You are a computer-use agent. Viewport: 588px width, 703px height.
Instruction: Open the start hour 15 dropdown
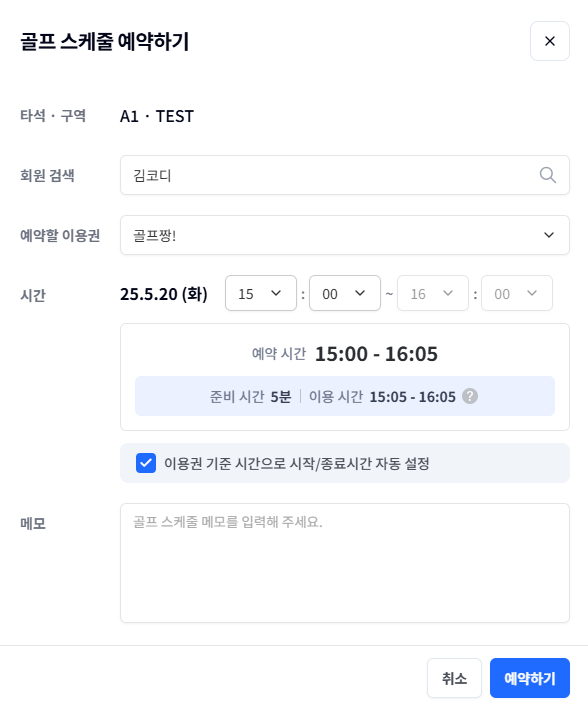[261, 293]
